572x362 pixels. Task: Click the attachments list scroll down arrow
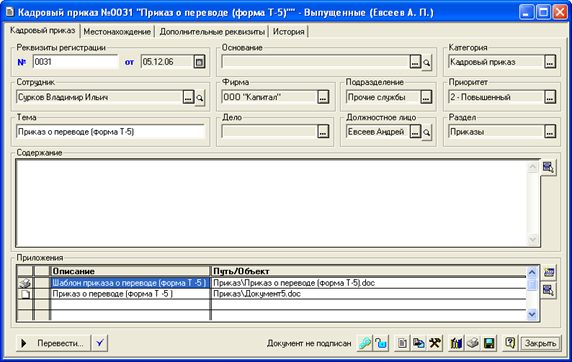tap(532, 314)
